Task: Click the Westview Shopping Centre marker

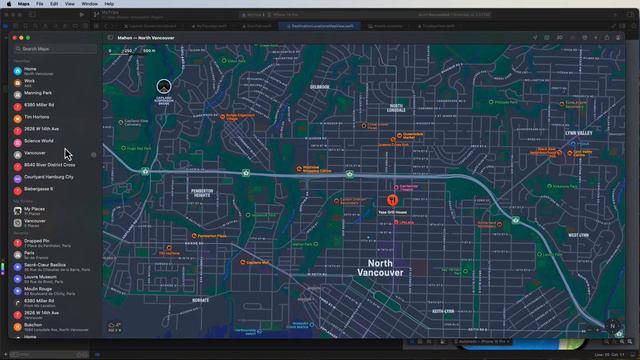Action: coord(299,169)
